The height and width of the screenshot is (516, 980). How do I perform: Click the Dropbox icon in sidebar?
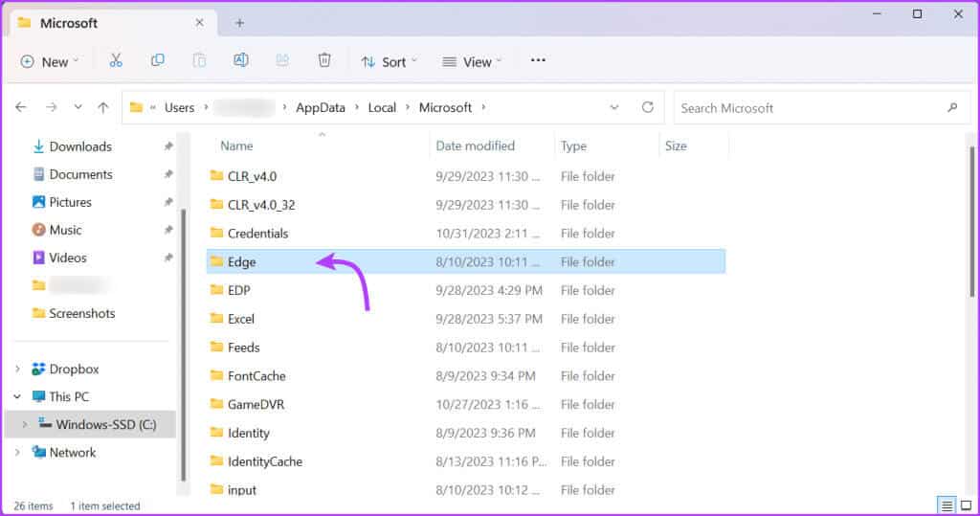pyautogui.click(x=38, y=369)
